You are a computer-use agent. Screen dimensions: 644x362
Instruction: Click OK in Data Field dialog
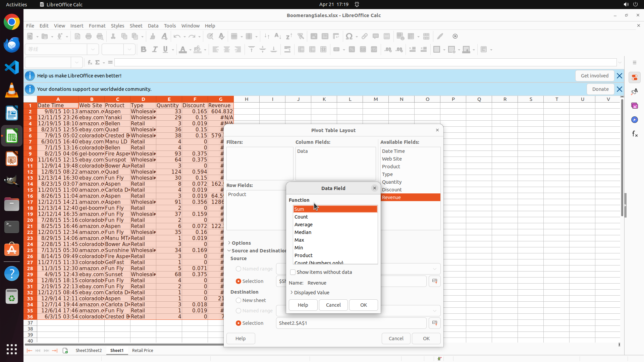[363, 305]
